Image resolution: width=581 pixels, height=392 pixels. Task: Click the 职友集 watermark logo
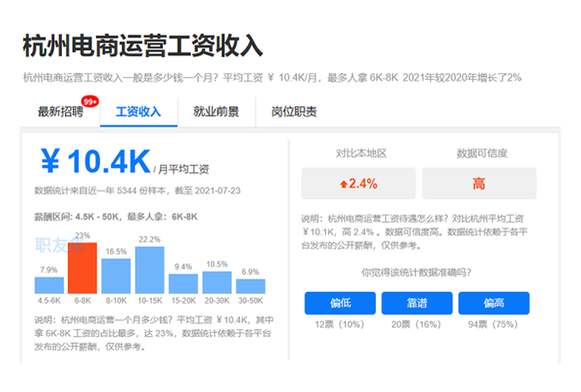59,246
